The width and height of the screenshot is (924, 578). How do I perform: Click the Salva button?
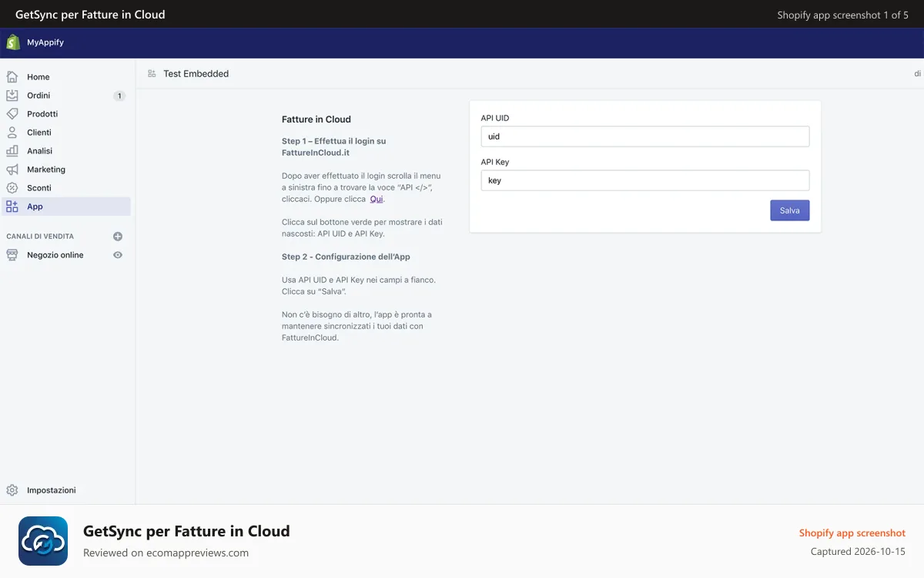coord(790,210)
